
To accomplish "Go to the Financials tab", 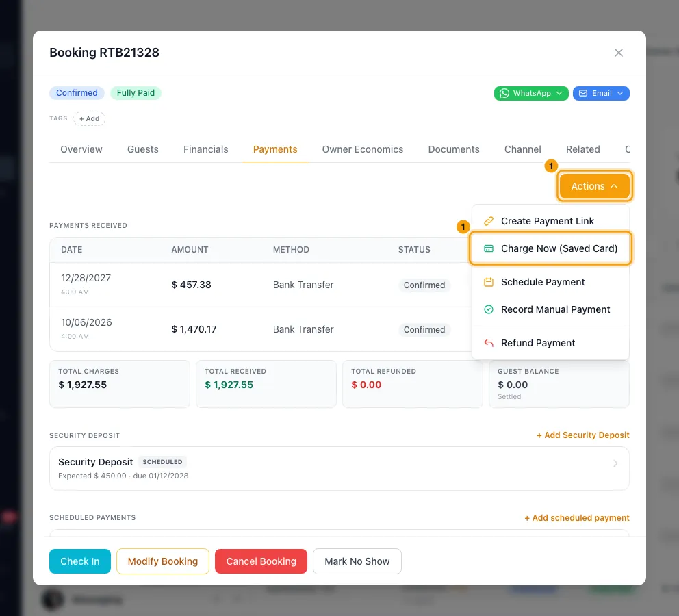I will [206, 149].
